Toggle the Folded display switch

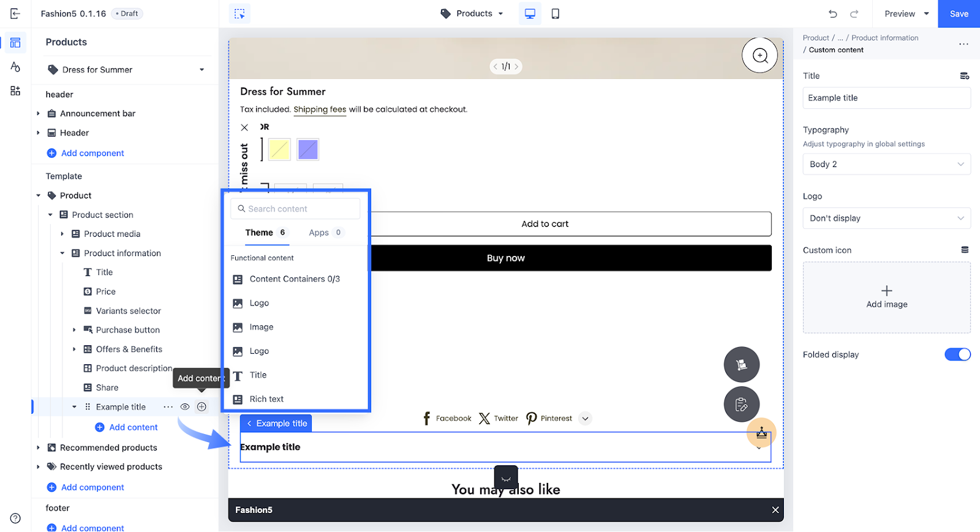coord(957,354)
